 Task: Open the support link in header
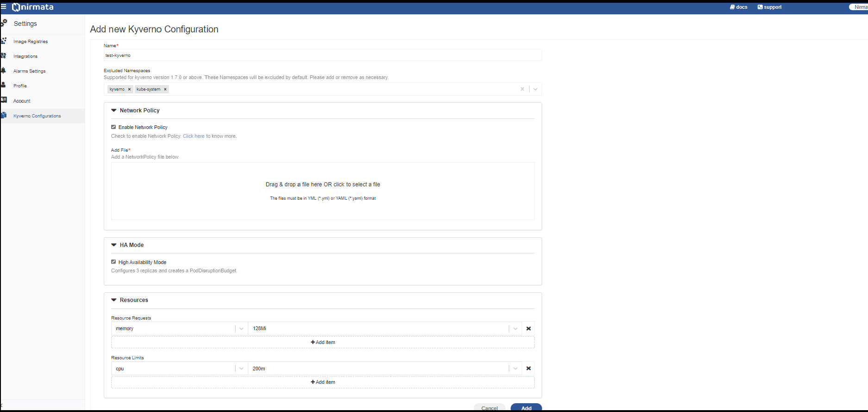click(x=770, y=7)
